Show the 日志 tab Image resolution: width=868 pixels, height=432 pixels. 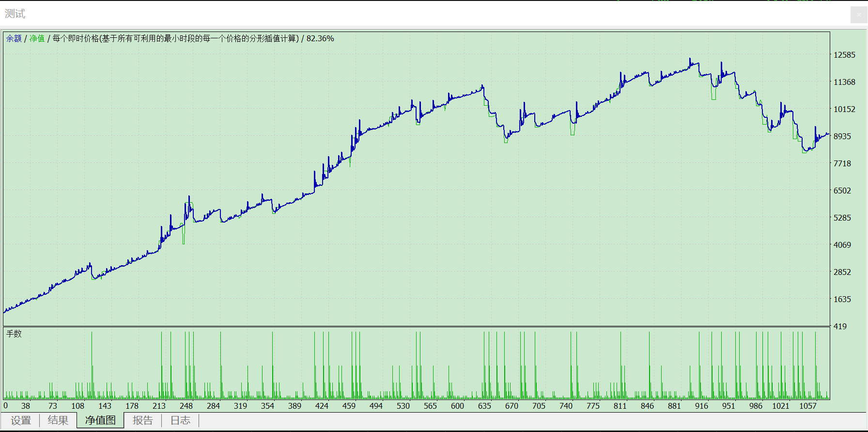coord(180,420)
